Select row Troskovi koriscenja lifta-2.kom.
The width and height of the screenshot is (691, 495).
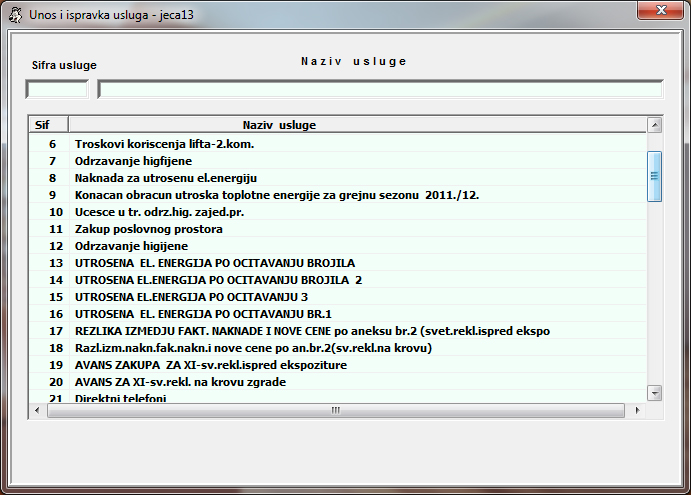[x=338, y=144]
